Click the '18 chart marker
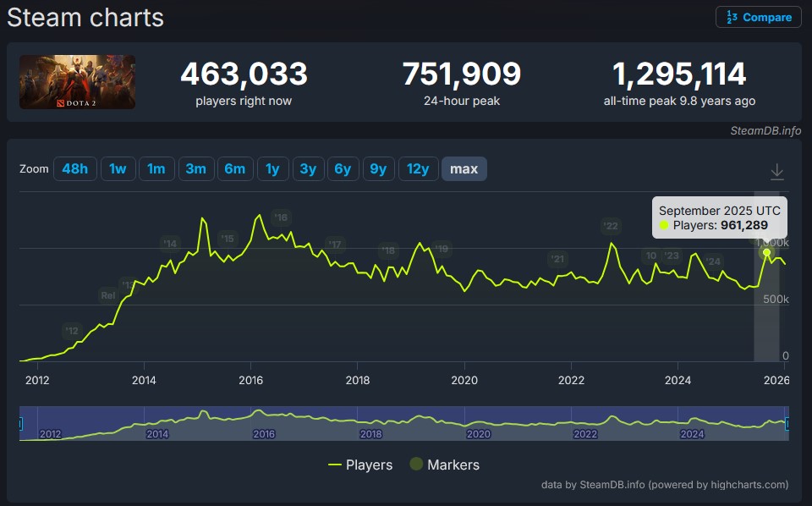The image size is (812, 506). pyautogui.click(x=388, y=250)
